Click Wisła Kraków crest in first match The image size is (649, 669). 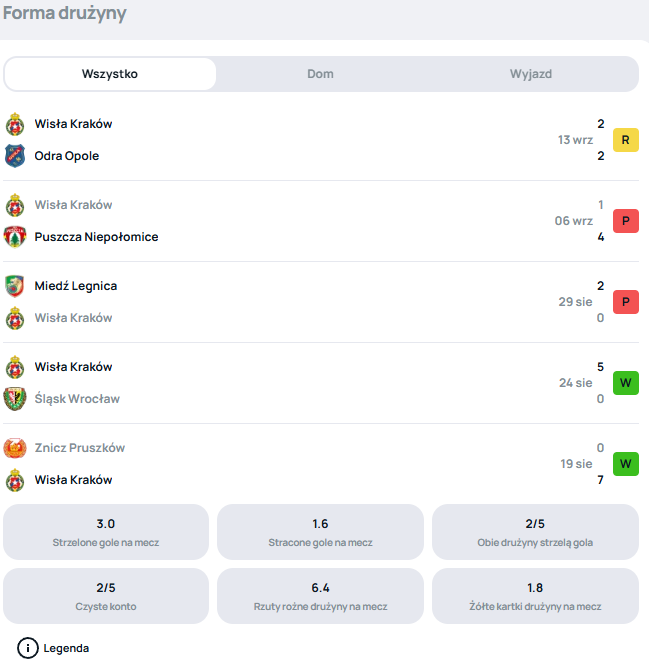pos(15,124)
